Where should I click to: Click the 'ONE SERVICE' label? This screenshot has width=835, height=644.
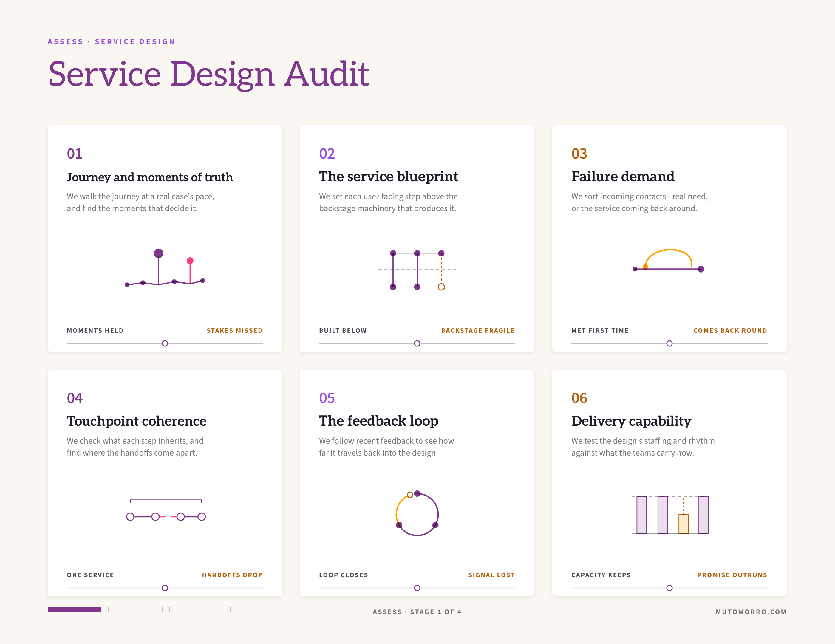pyautogui.click(x=90, y=575)
